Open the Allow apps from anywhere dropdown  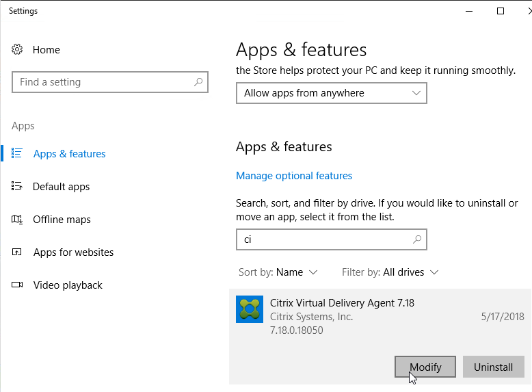(332, 93)
